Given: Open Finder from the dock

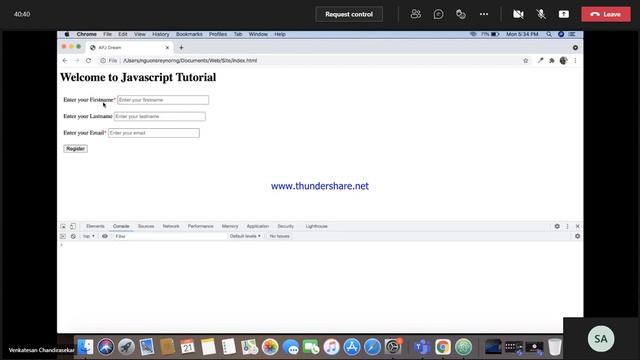Looking at the screenshot, I should pyautogui.click(x=85, y=347).
